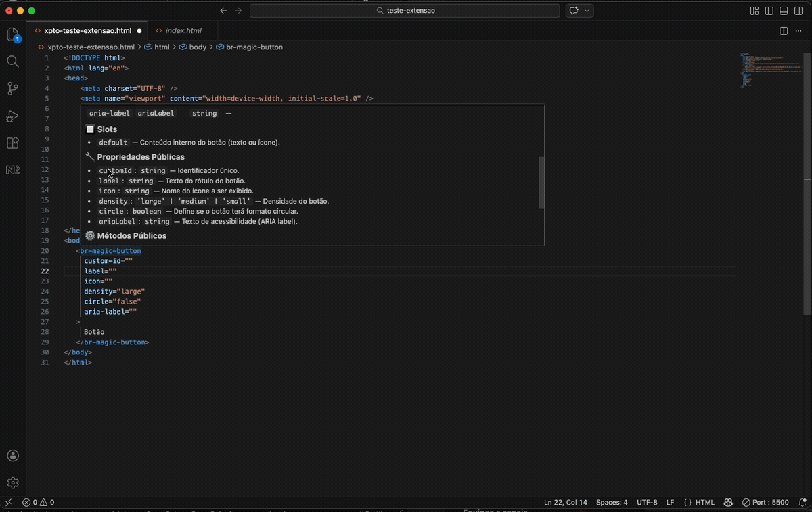Open the Copilot chat dropdown arrow
The image size is (812, 512).
coord(587,11)
